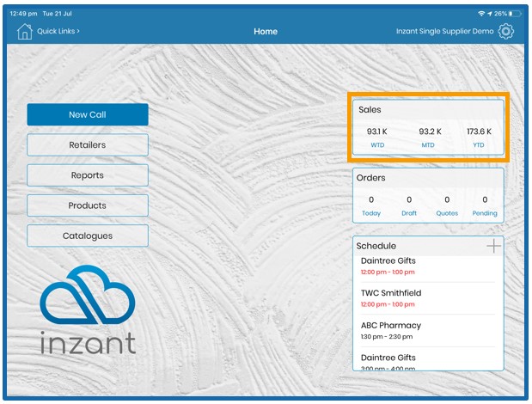Tap the Sales panel heading

click(x=370, y=109)
